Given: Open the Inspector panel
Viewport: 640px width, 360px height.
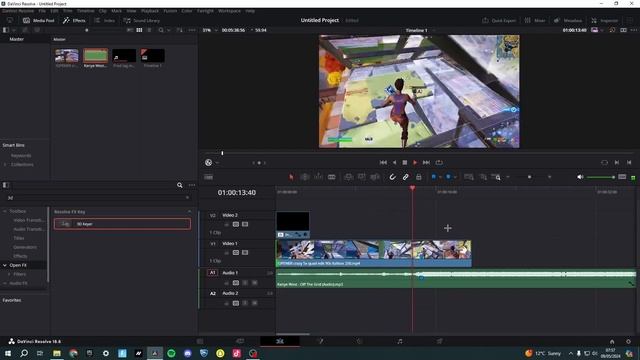Looking at the screenshot, I should coord(604,20).
